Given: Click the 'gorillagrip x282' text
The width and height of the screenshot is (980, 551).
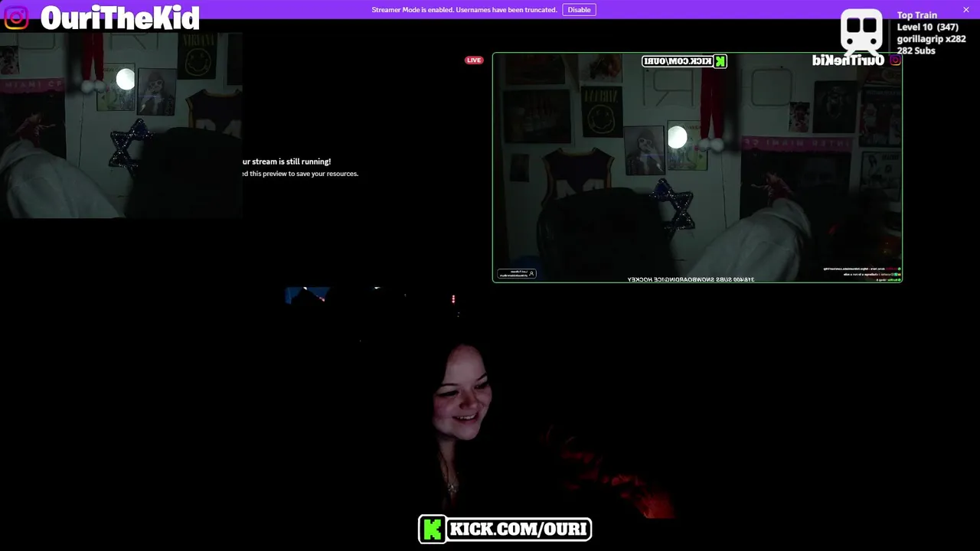Looking at the screenshot, I should click(x=931, y=39).
